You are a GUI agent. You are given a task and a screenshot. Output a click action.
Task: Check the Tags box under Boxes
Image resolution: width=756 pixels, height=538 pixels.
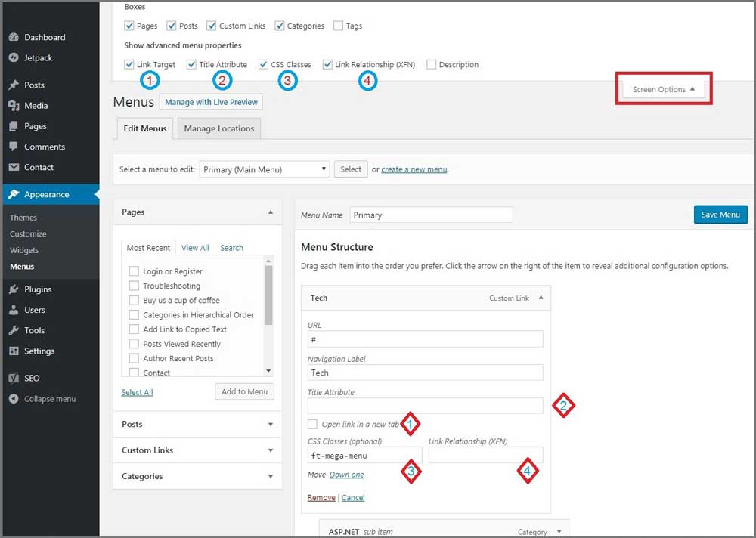336,26
